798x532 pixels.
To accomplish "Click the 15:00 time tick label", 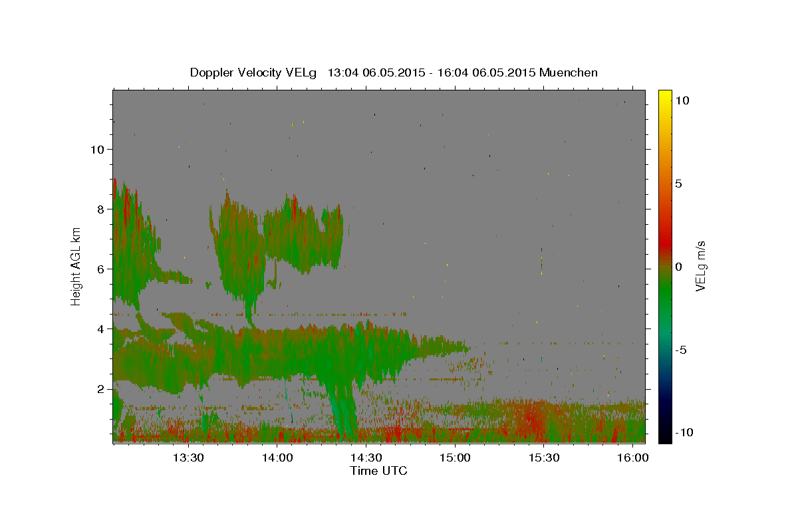I will (x=455, y=458).
